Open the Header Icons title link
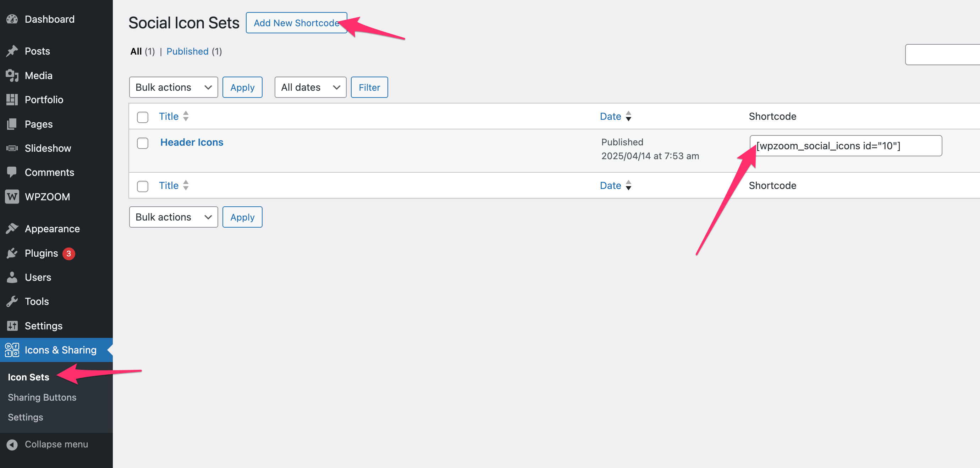The width and height of the screenshot is (980, 468). 192,142
